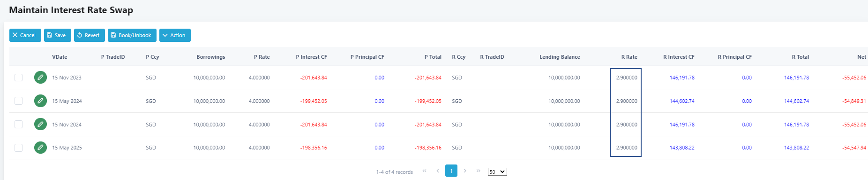Viewport: 868px width, 180px height.
Task: Click the Cancel button
Action: tap(25, 35)
